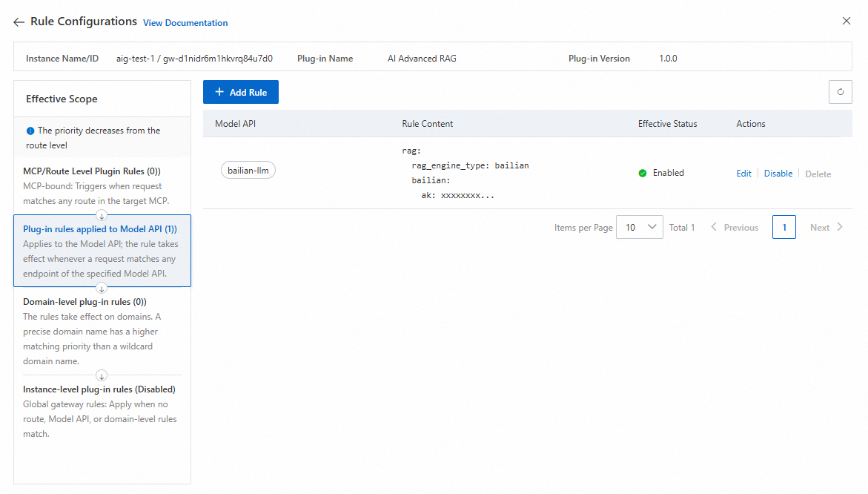868x494 pixels.
Task: Delete the bailian-llm rule
Action: coord(818,174)
